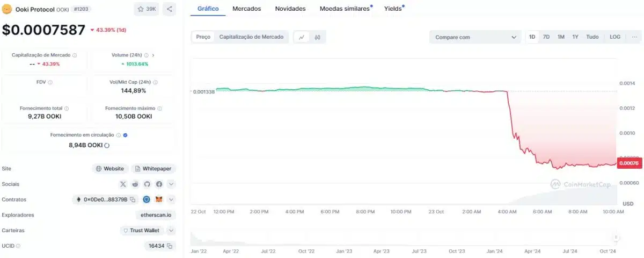
Task: Click the $0.0007587 price value
Action: pyautogui.click(x=44, y=30)
